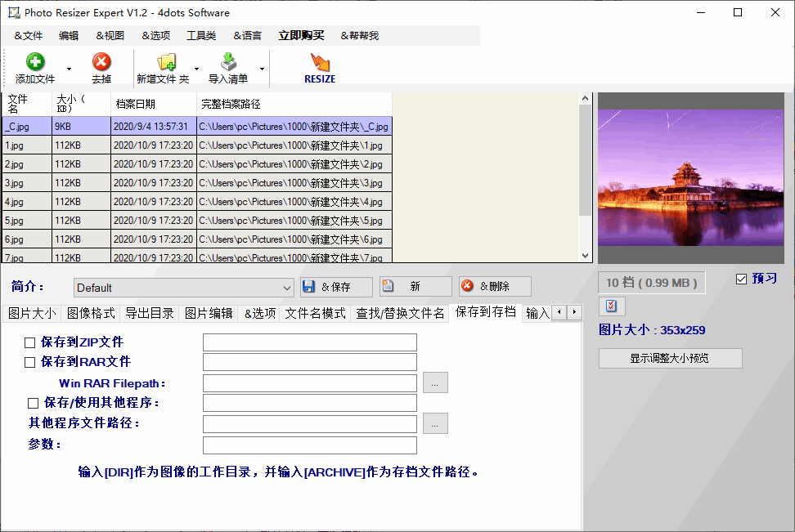This screenshot has height=532, width=795.
Task: Switch to the 图像格式 tab
Action: pos(91,314)
